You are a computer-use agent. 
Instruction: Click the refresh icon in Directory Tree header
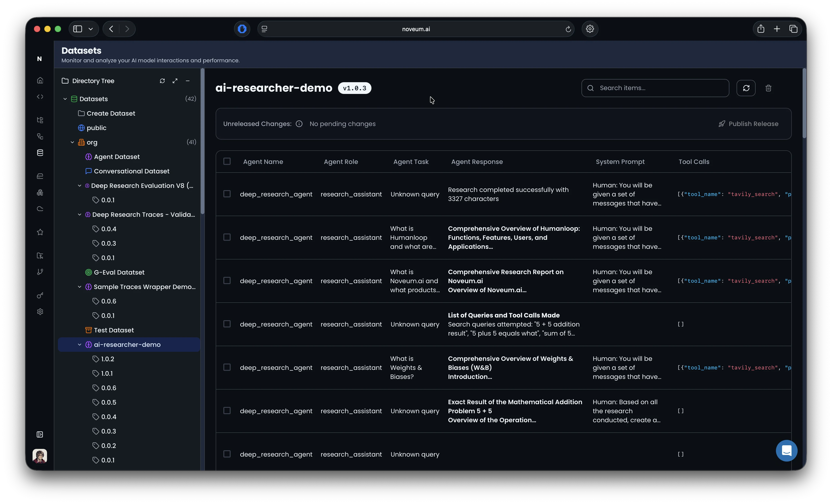pos(162,81)
